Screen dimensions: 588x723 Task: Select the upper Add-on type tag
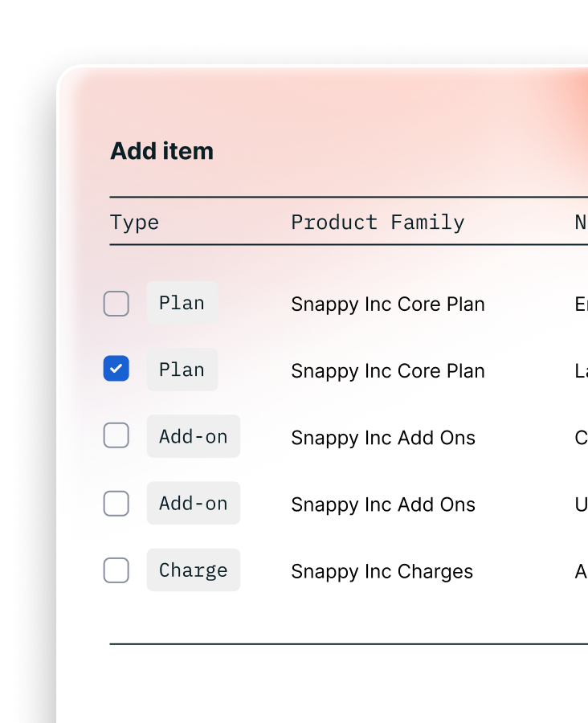tap(193, 436)
